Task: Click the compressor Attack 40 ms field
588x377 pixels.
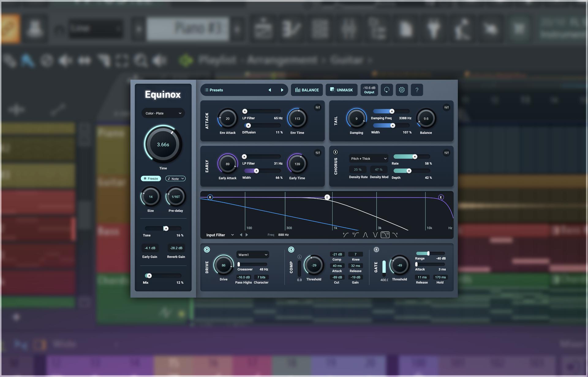Action: 337,266
